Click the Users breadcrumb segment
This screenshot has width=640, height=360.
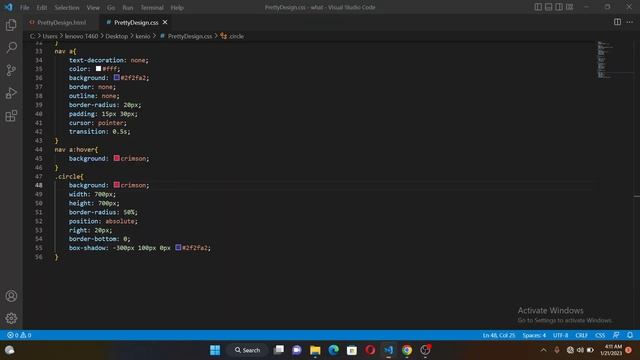50,36
